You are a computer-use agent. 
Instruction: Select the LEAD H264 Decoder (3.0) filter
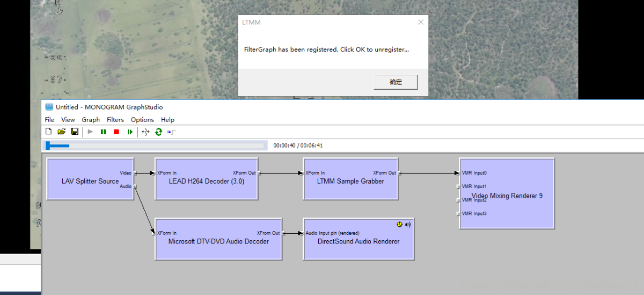tap(206, 179)
